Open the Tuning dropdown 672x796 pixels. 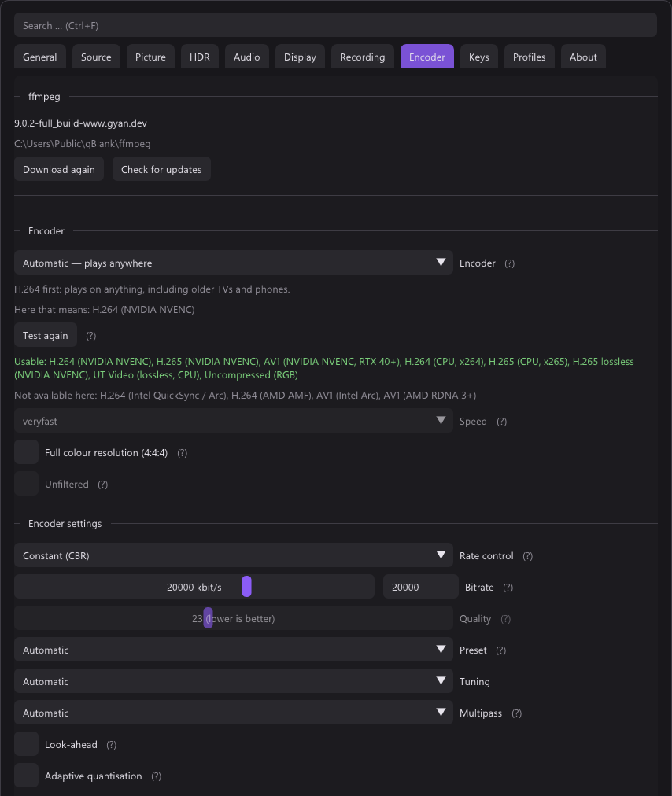(234, 681)
